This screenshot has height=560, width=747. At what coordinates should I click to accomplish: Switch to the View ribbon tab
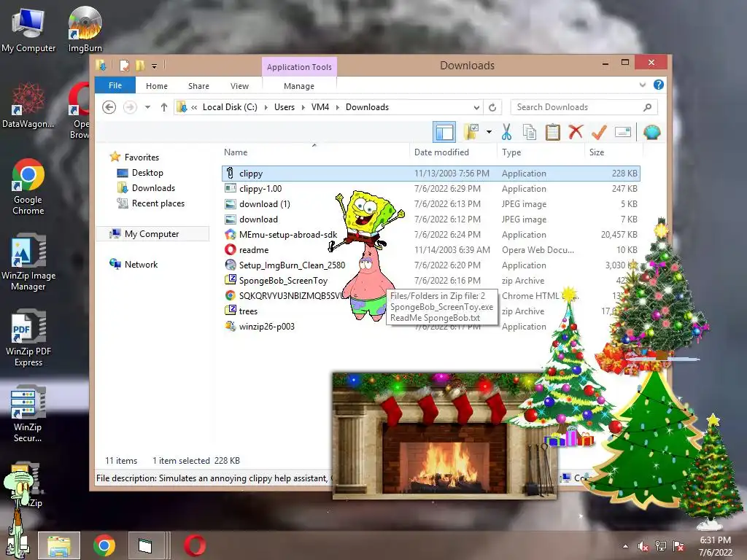pyautogui.click(x=239, y=86)
